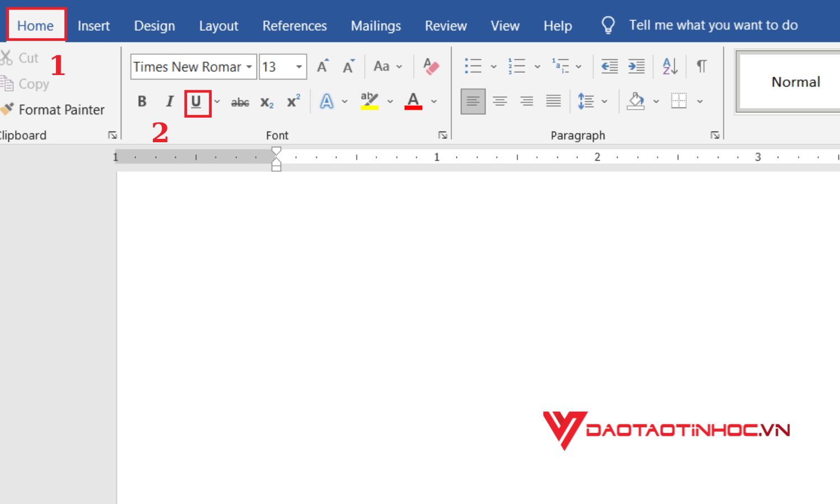The height and width of the screenshot is (504, 840).
Task: Enable center text alignment
Action: [x=500, y=101]
